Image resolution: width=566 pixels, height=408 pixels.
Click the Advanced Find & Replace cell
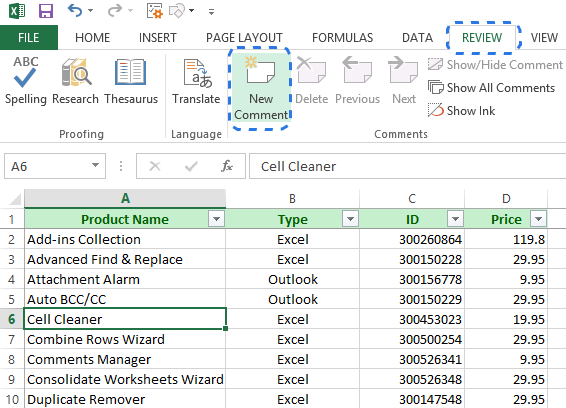point(125,259)
